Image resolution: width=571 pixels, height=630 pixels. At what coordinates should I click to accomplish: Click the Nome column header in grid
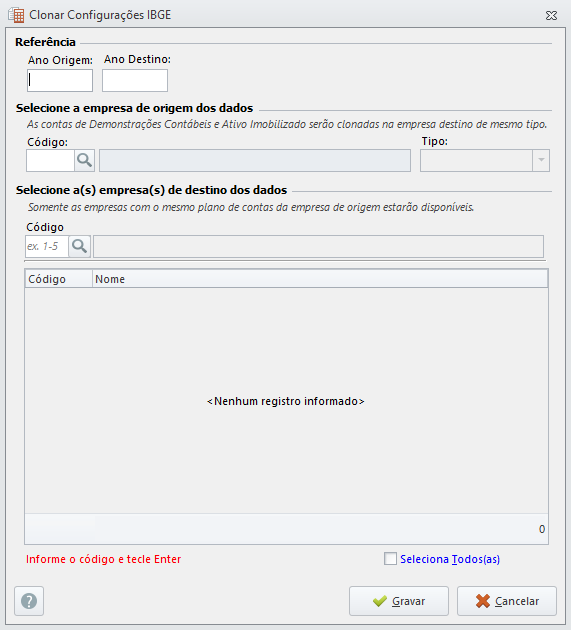point(320,279)
